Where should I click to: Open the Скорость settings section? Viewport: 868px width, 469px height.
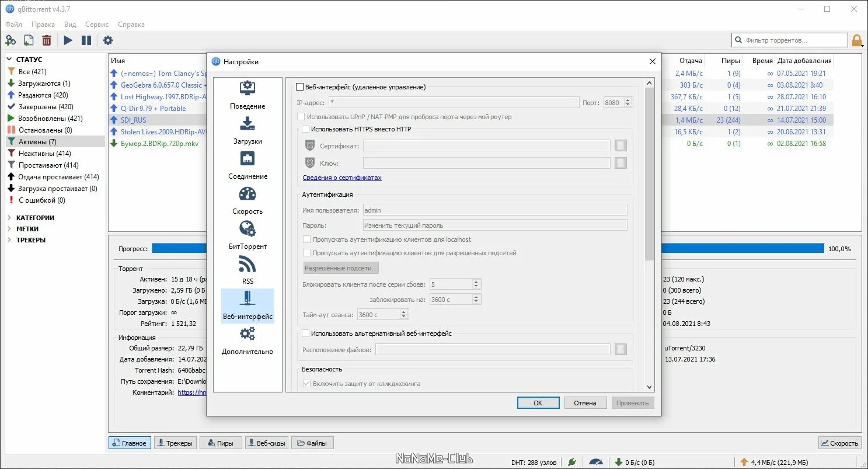click(247, 200)
